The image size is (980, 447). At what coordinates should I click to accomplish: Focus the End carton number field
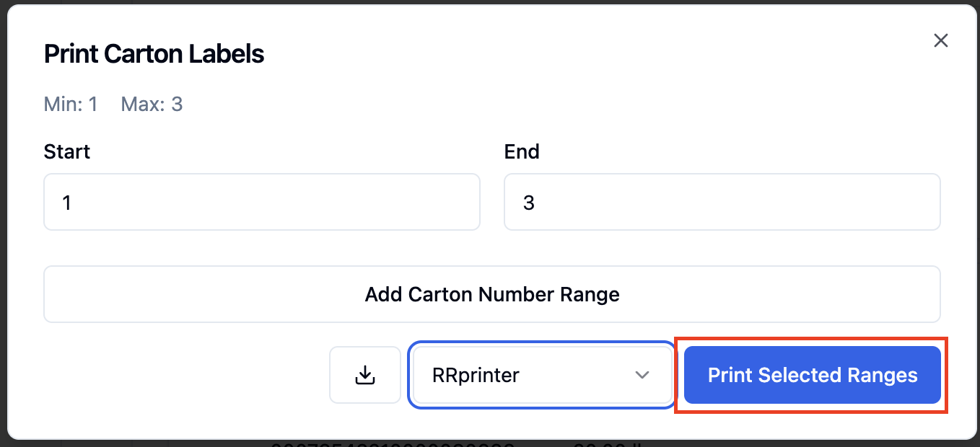722,202
